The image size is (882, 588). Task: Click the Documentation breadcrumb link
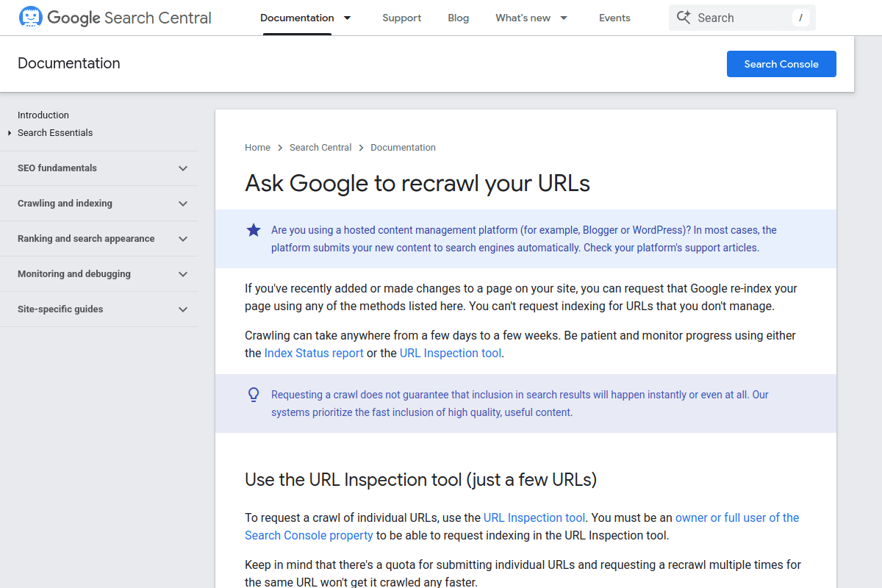coord(403,148)
